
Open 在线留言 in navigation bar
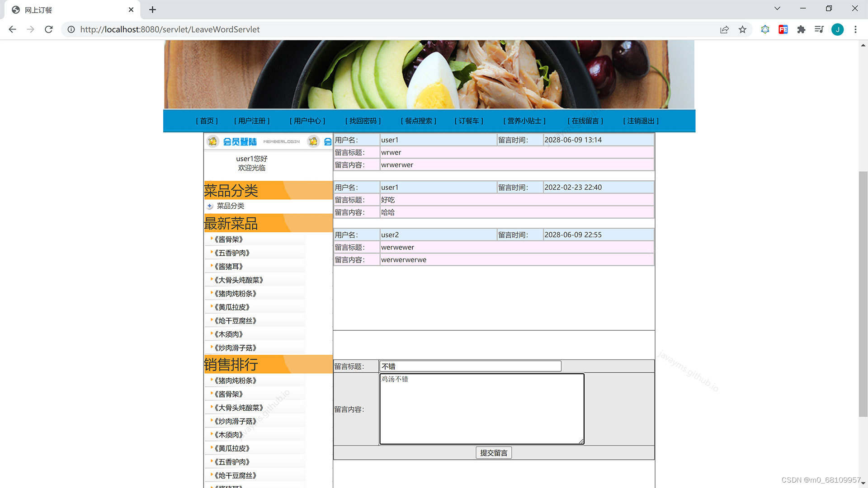pyautogui.click(x=585, y=121)
